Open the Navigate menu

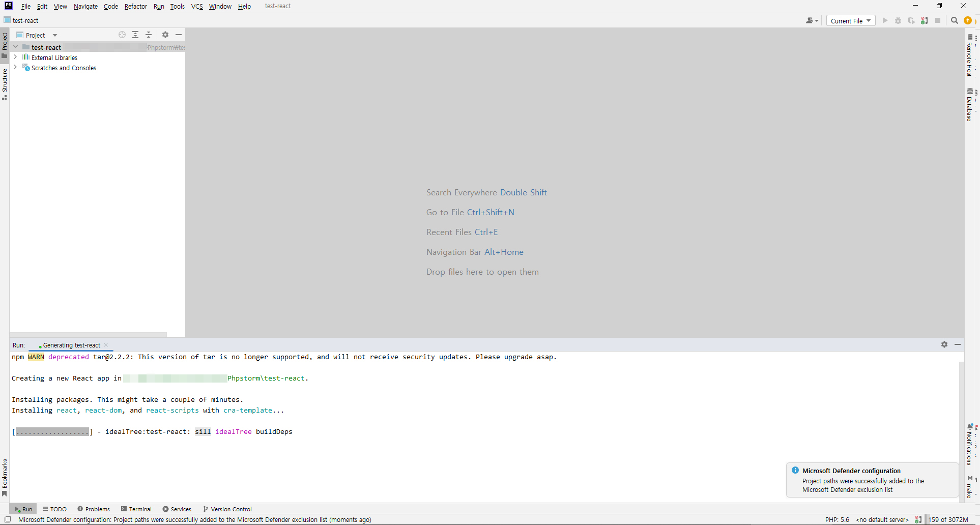85,6
